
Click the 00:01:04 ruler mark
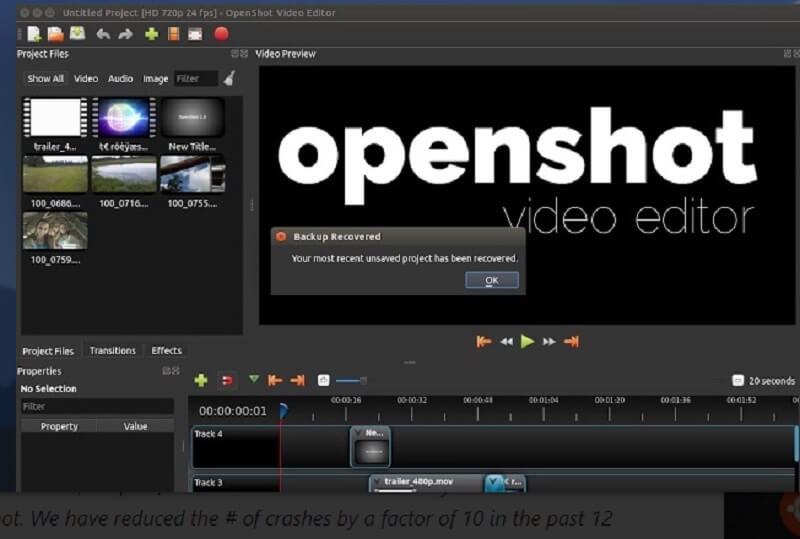point(543,401)
